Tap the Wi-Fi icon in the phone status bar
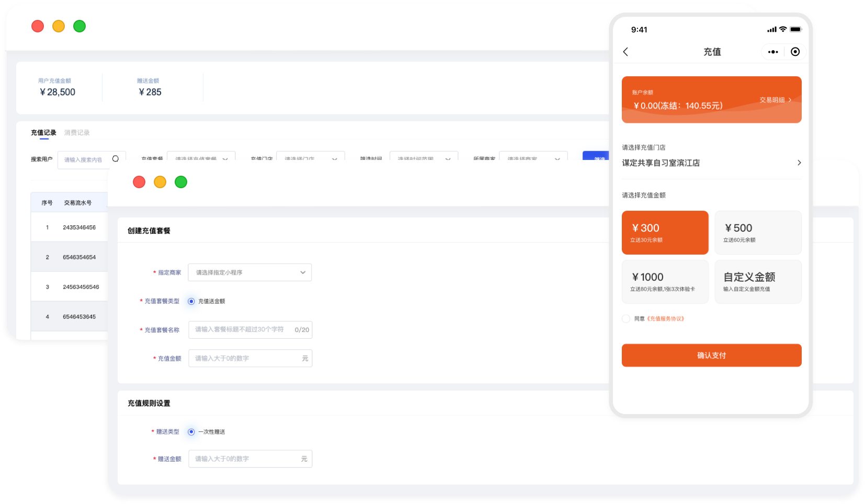 coord(783,29)
